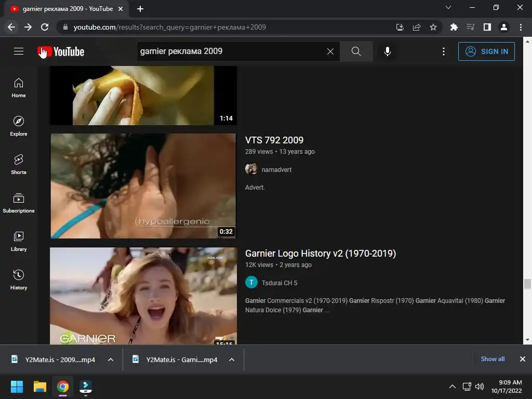Open the Windows Start menu
The image size is (532, 399).
pyautogui.click(x=17, y=387)
